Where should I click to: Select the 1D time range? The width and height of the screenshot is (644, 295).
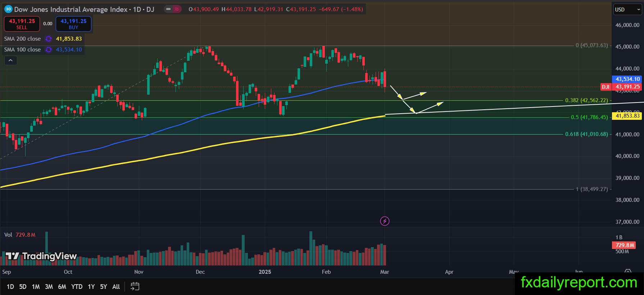[10, 287]
